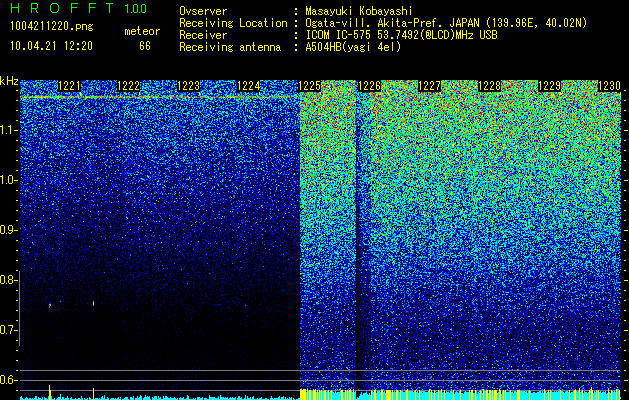Click the tall yellow power spike at 1221
Screen dimensions: 629x400
click(49, 392)
